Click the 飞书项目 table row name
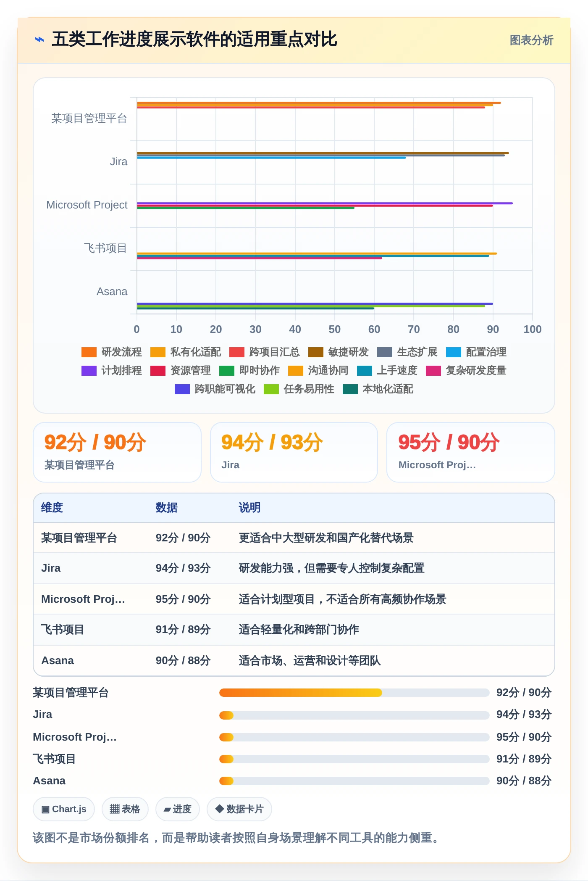The height and width of the screenshot is (881, 588). tap(63, 630)
